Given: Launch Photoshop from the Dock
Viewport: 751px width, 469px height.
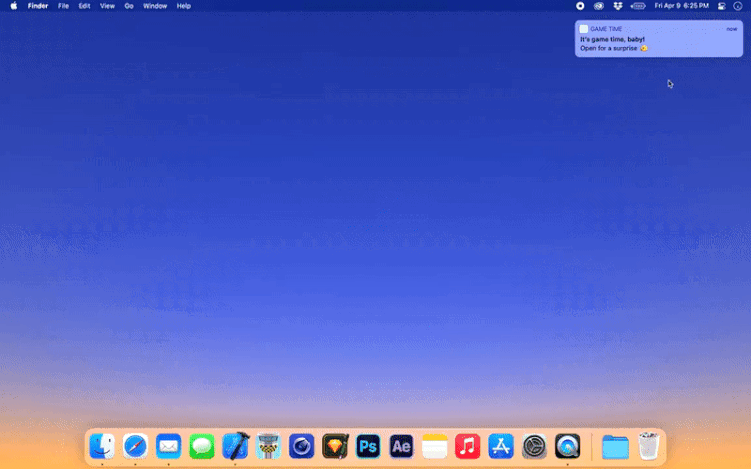Looking at the screenshot, I should [x=368, y=446].
